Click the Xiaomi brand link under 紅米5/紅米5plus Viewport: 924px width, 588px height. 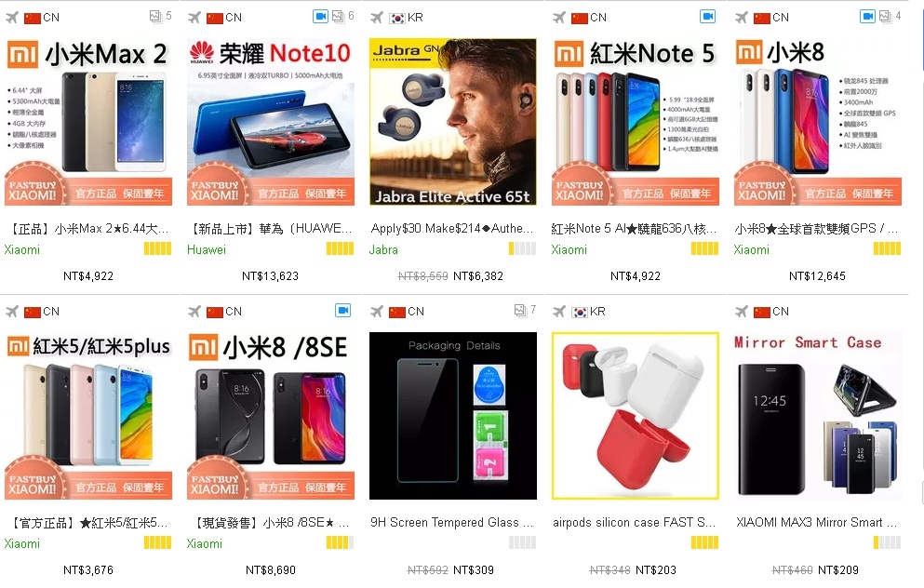(22, 544)
